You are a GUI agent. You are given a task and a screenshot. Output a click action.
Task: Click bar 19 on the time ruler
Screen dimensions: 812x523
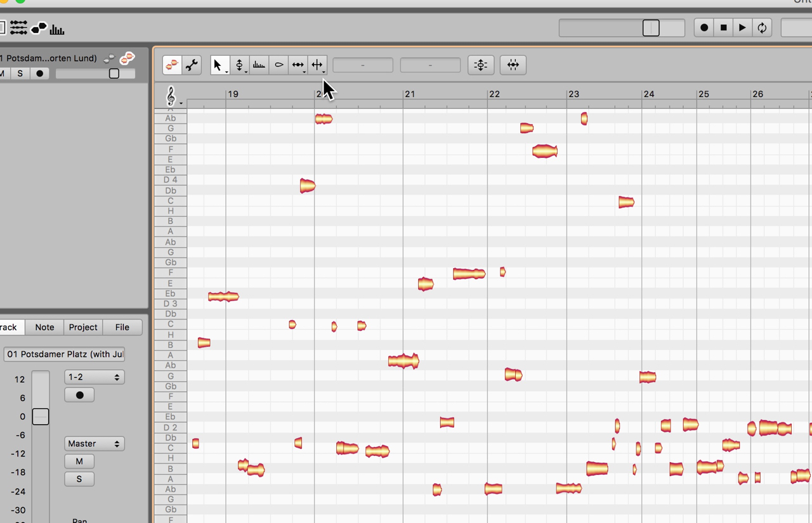(233, 94)
